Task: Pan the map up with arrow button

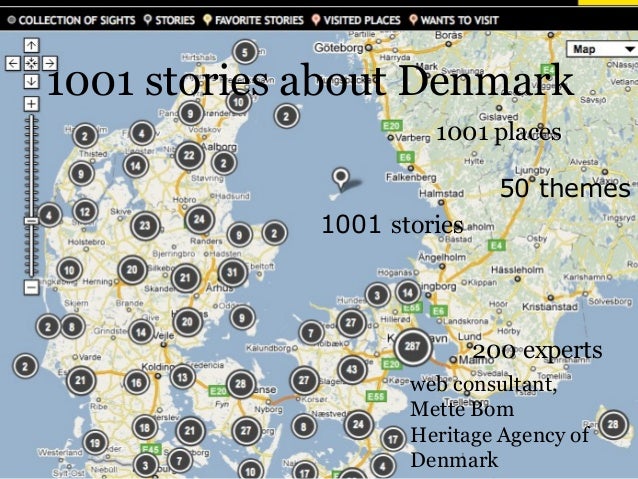Action: point(31,45)
